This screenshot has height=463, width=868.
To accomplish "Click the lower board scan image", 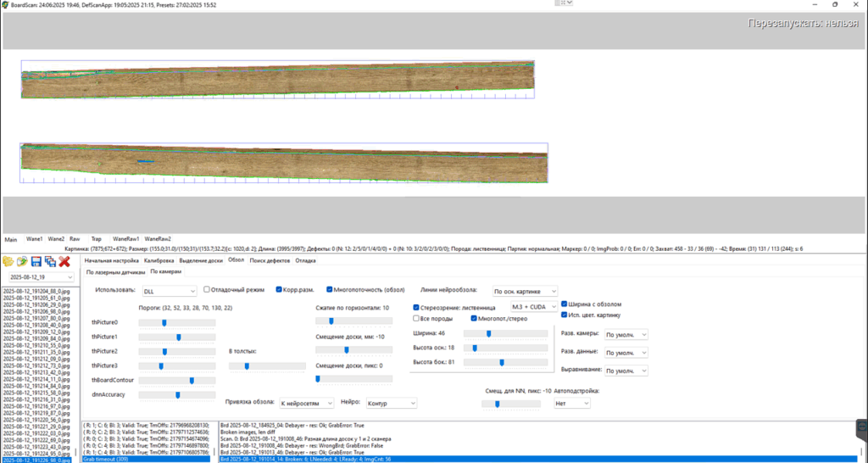I will 284,163.
